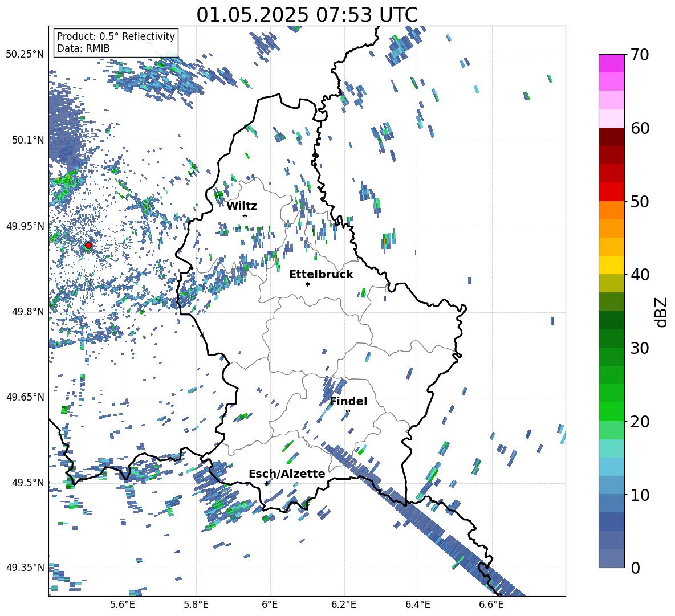Click the Product: 0.5° Reflectivity text

[x=116, y=36]
